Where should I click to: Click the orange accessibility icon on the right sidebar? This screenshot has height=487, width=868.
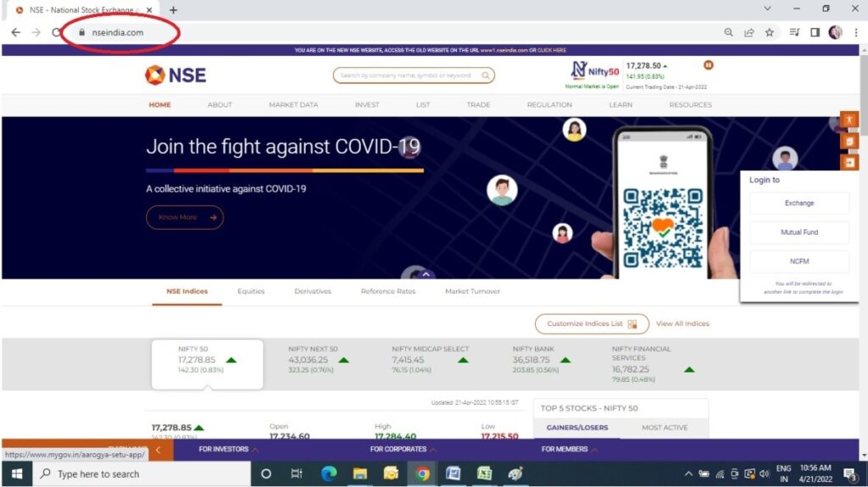(849, 120)
